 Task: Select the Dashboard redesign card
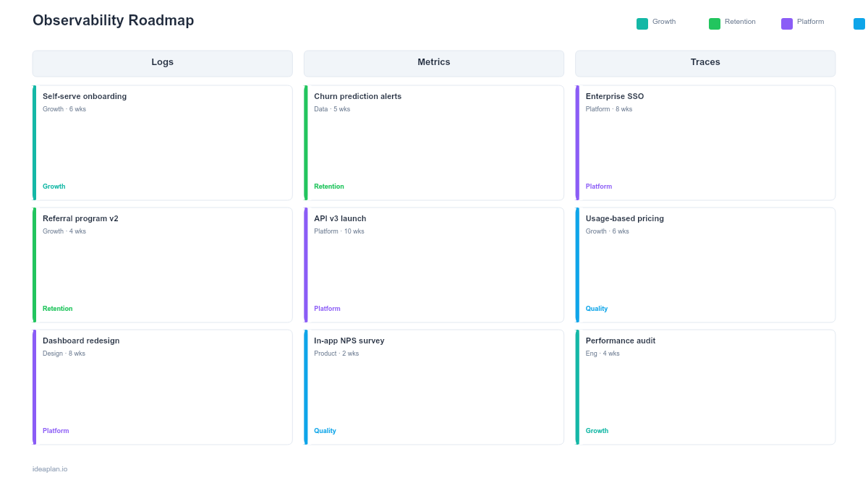(163, 386)
